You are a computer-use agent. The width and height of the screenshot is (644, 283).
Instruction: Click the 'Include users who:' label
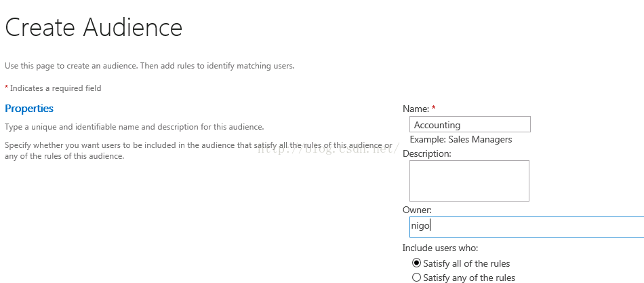[440, 248]
